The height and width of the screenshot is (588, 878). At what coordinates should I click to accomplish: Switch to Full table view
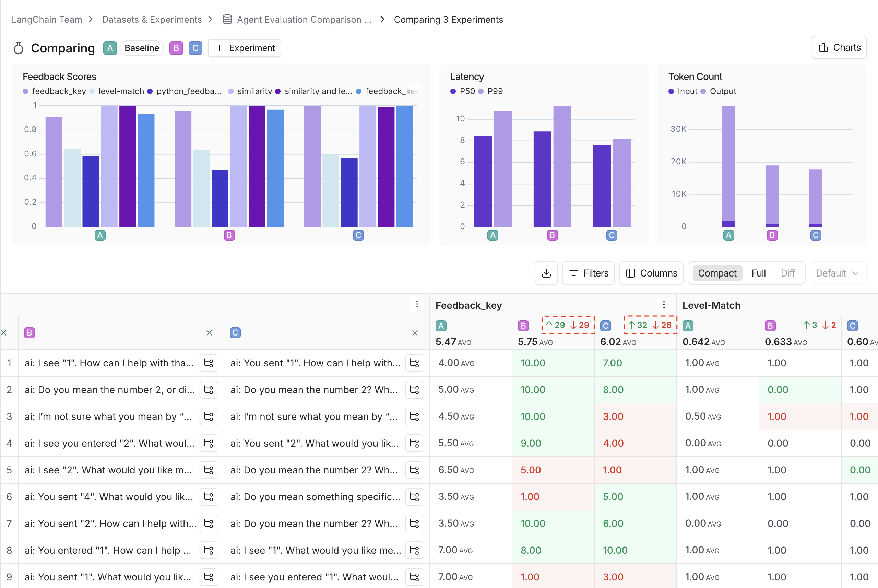click(x=758, y=273)
